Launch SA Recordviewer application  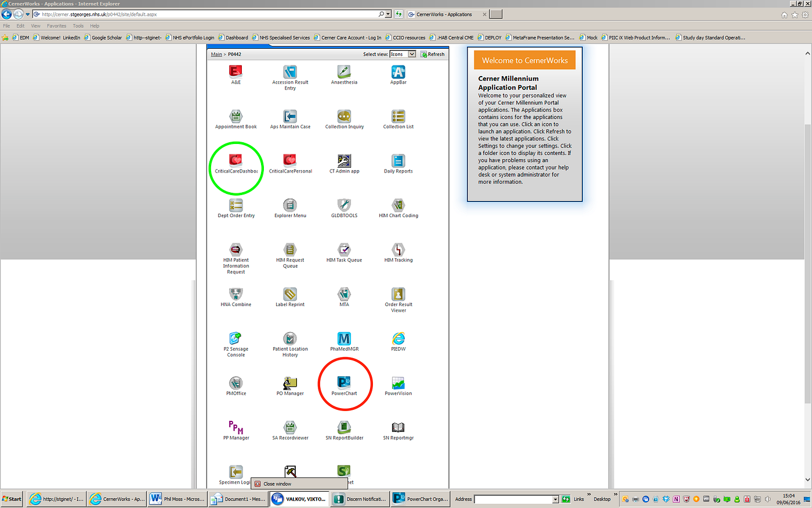[290, 428]
